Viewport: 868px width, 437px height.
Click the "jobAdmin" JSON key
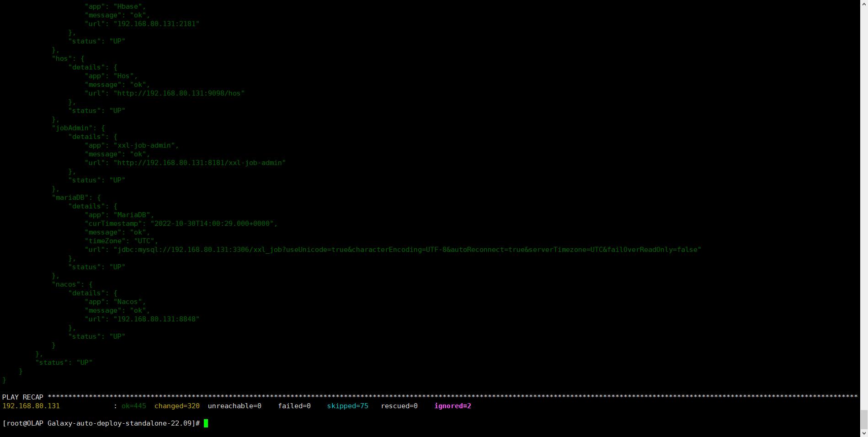point(72,128)
